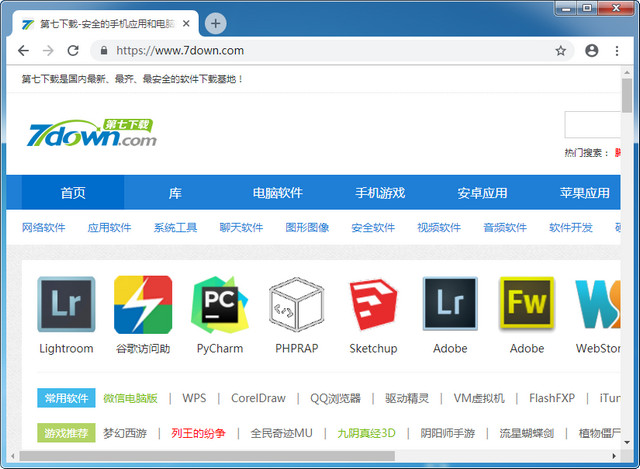Open the Sketchup text label
This screenshot has height=469, width=640.
(373, 349)
